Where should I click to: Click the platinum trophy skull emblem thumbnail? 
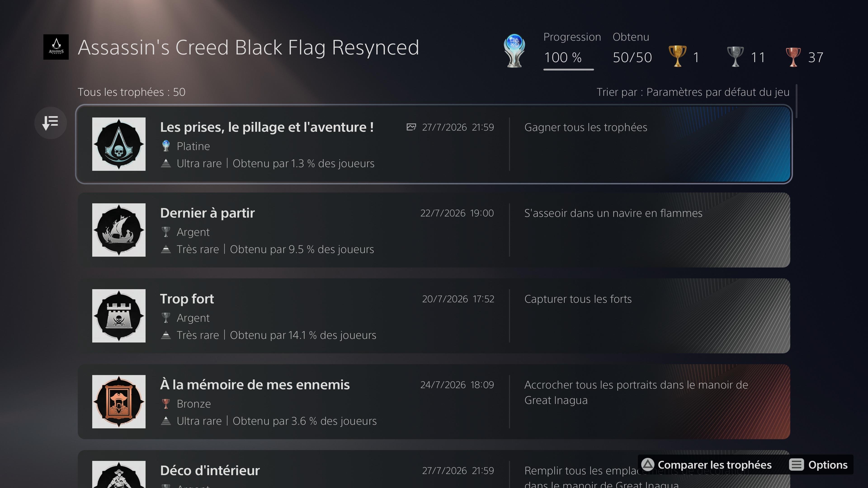coord(119,144)
